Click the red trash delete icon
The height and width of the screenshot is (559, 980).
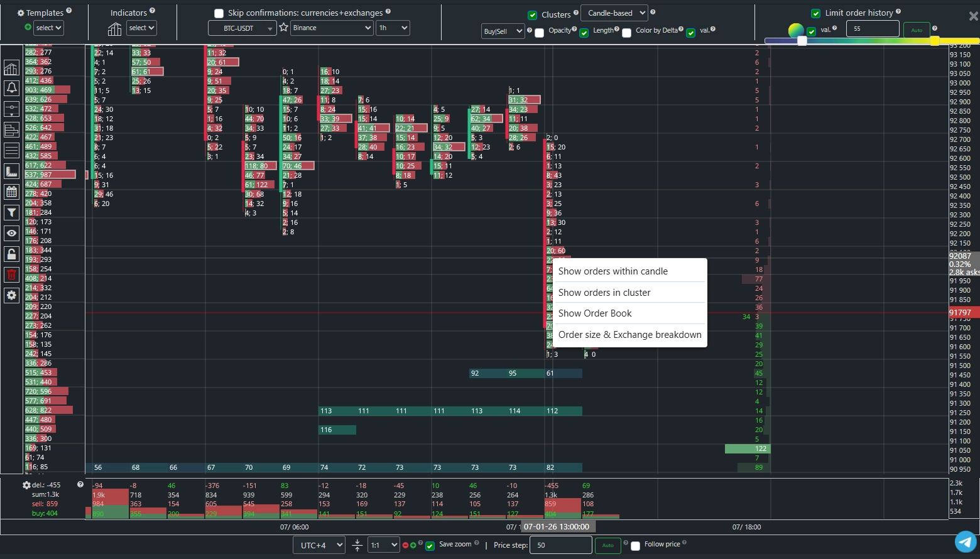[x=11, y=274]
